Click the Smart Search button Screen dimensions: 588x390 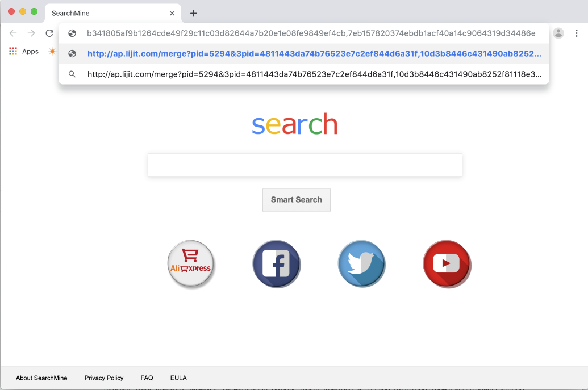pyautogui.click(x=296, y=200)
